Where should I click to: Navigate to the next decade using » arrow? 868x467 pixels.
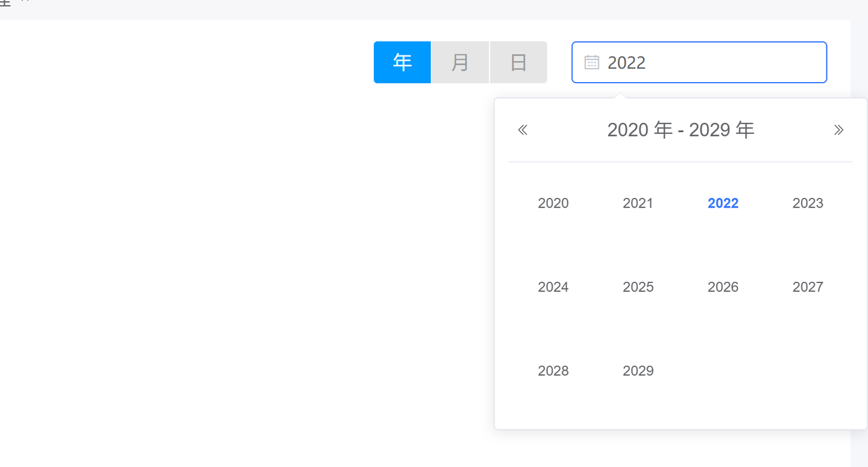point(838,129)
